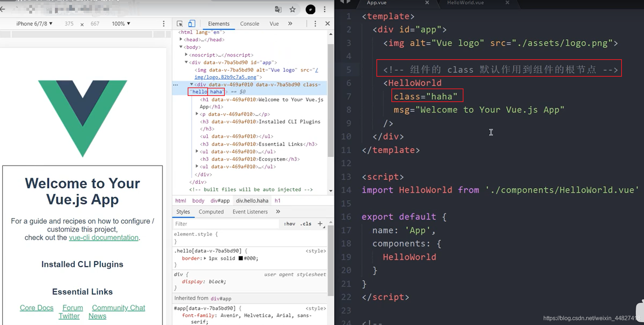Screen dimensions: 644x325
Task: Click the ellipsis beside selected DOM node
Action: pos(176,85)
